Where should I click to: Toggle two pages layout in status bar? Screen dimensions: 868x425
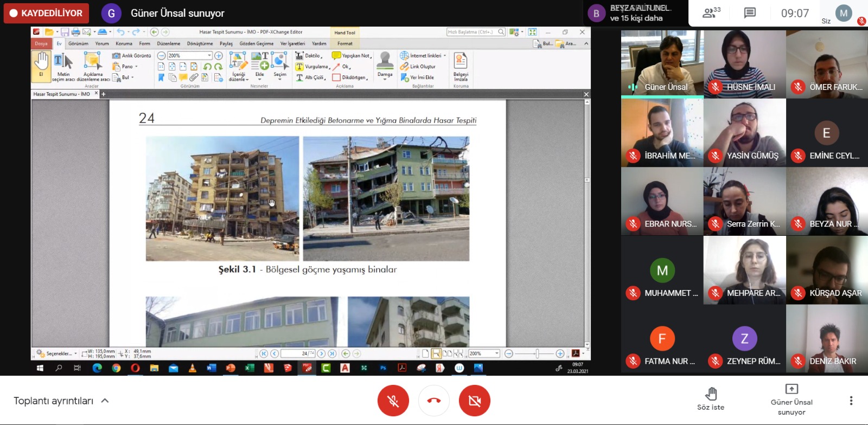[447, 353]
